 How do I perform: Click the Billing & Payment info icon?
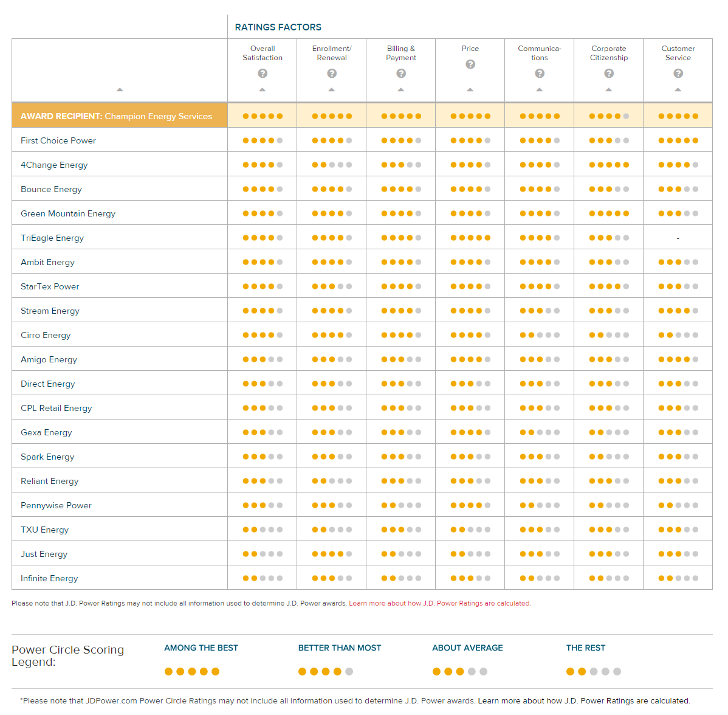(x=401, y=74)
